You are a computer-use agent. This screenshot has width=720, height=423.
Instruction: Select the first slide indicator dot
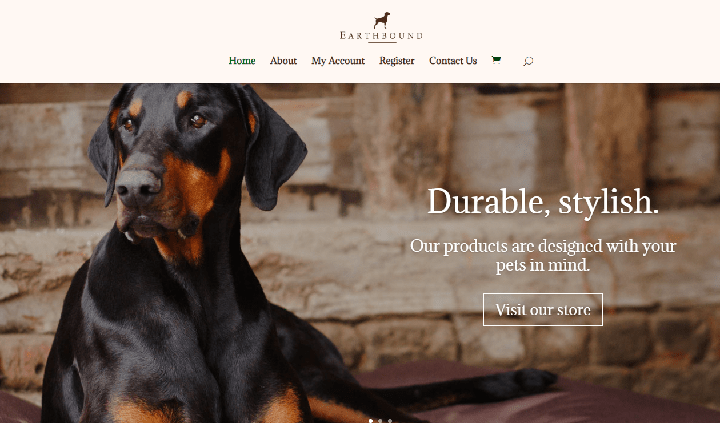pos(371,420)
